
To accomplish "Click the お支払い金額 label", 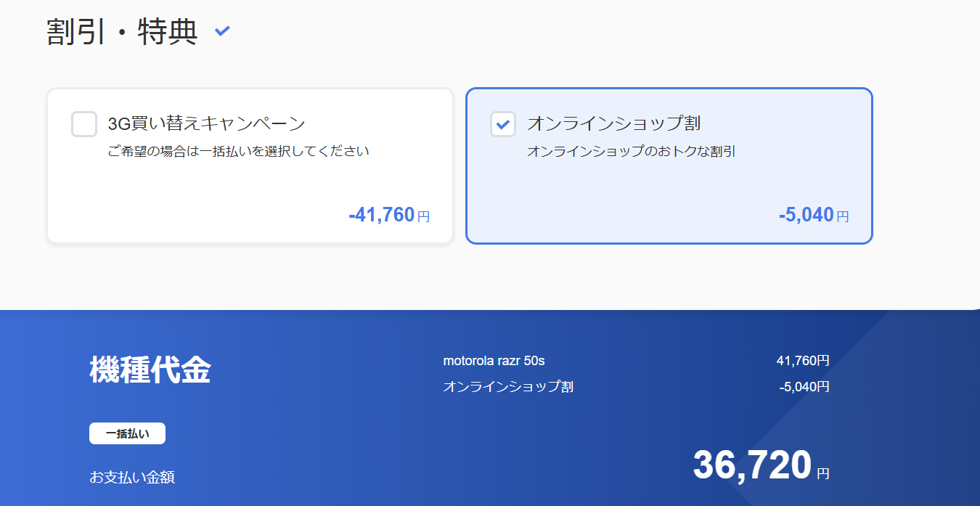I will click(132, 478).
